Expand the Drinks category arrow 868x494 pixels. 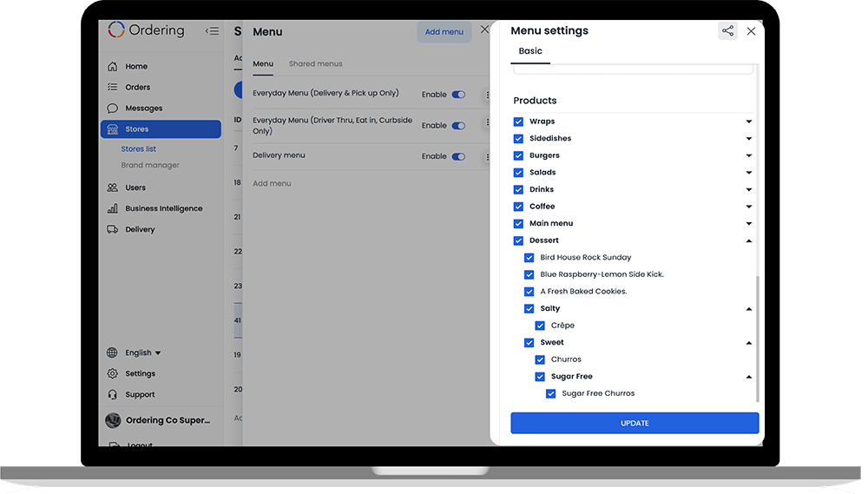(748, 189)
